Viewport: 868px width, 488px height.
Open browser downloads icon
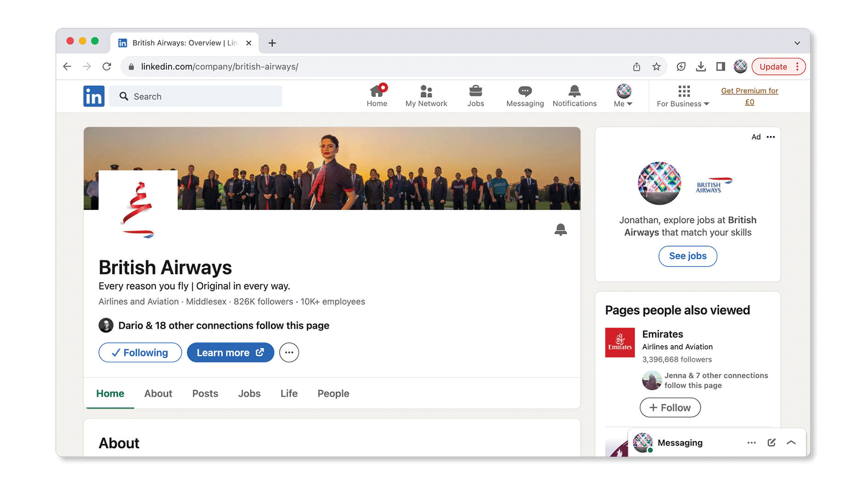click(701, 67)
